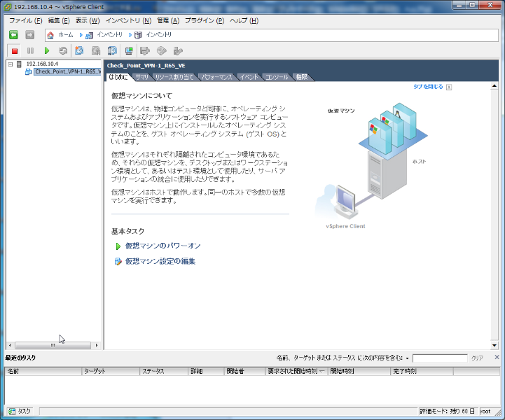Screen dimensions: 505x420
Task: Sort tasks by the ターゲット column header
Action: (111, 372)
